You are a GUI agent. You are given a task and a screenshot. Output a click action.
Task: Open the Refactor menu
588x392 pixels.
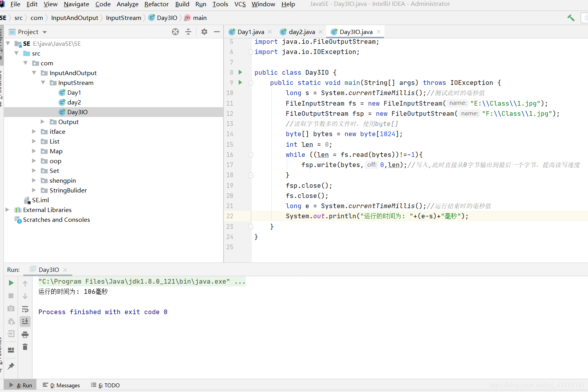coord(156,4)
